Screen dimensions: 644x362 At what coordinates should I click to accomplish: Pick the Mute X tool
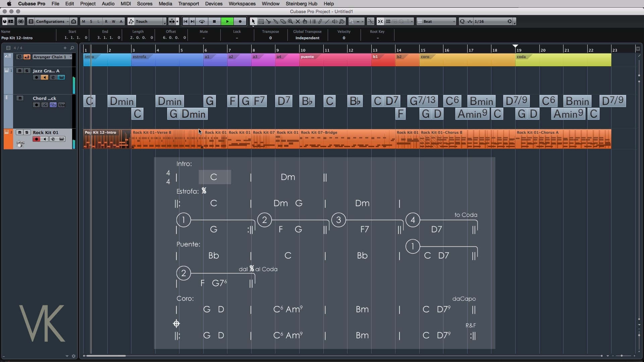tap(298, 21)
